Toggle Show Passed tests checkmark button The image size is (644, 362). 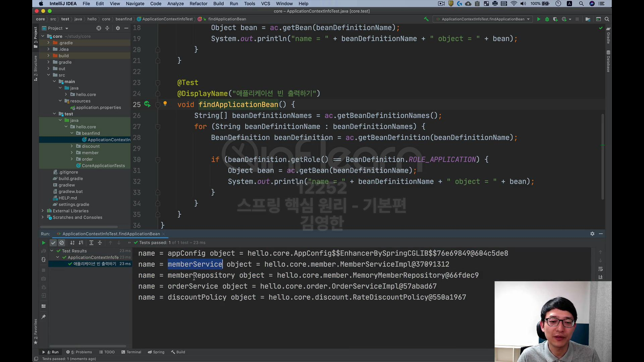(53, 243)
